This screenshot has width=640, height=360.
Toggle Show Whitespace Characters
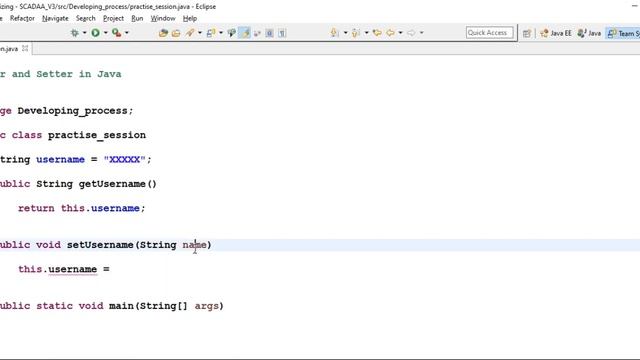(282, 33)
